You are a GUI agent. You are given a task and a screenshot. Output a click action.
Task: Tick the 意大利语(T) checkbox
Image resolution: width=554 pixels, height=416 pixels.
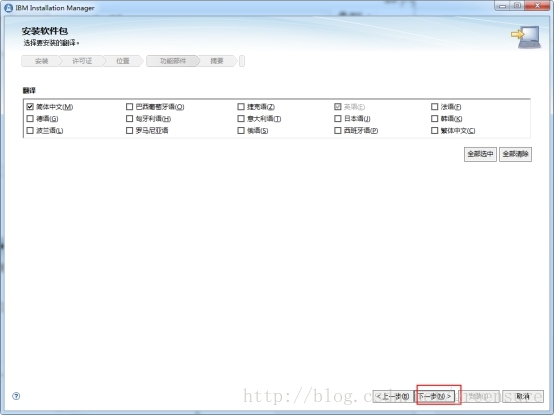click(241, 118)
